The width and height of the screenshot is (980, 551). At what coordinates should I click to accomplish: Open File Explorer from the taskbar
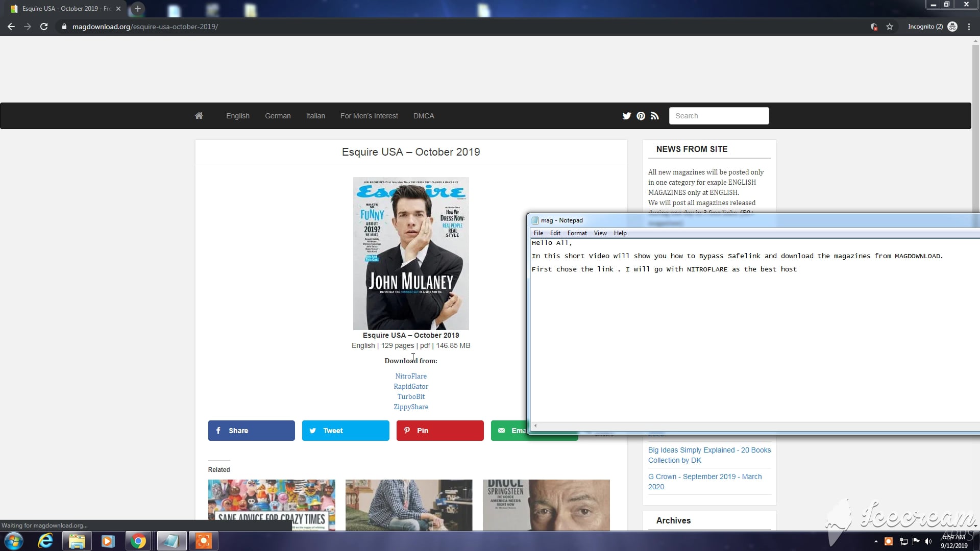[77, 541]
